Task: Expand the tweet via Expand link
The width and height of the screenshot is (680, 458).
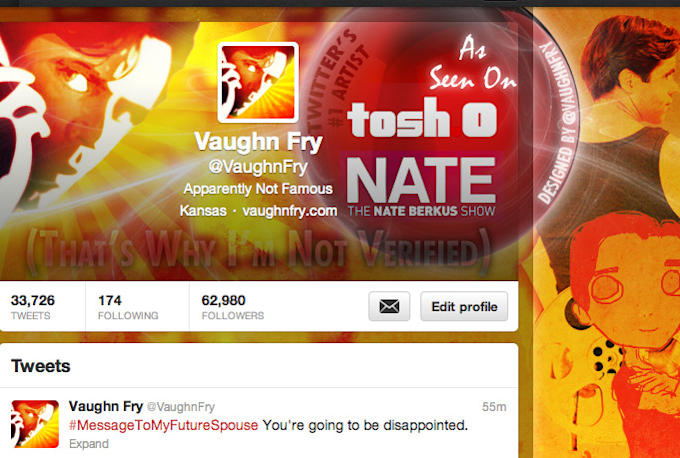Action: [88, 444]
